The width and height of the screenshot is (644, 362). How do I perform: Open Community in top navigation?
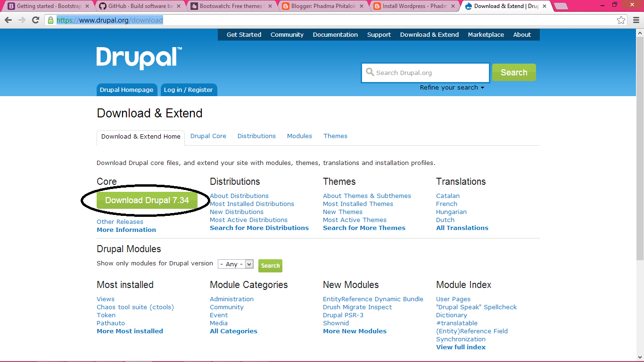point(287,34)
